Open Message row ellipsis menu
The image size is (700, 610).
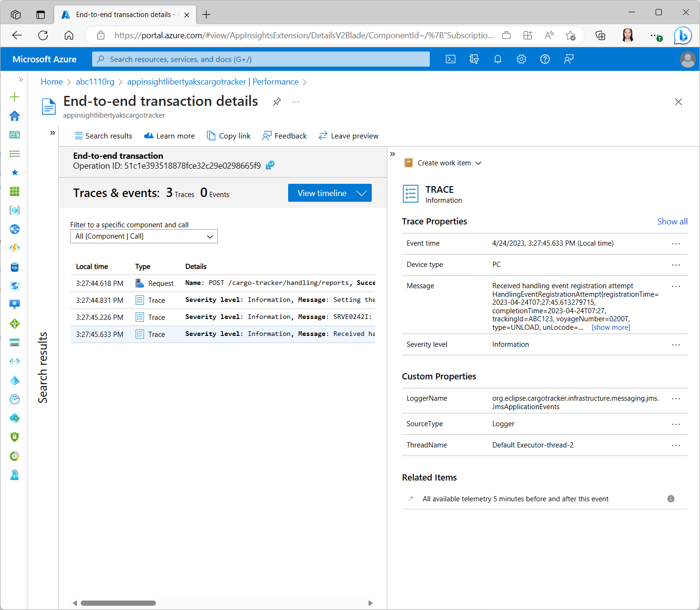676,286
